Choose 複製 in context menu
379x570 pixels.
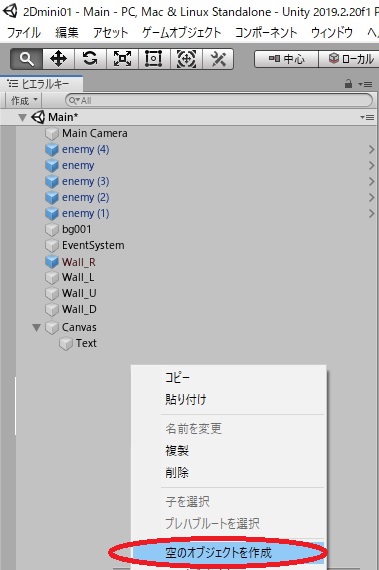click(177, 451)
